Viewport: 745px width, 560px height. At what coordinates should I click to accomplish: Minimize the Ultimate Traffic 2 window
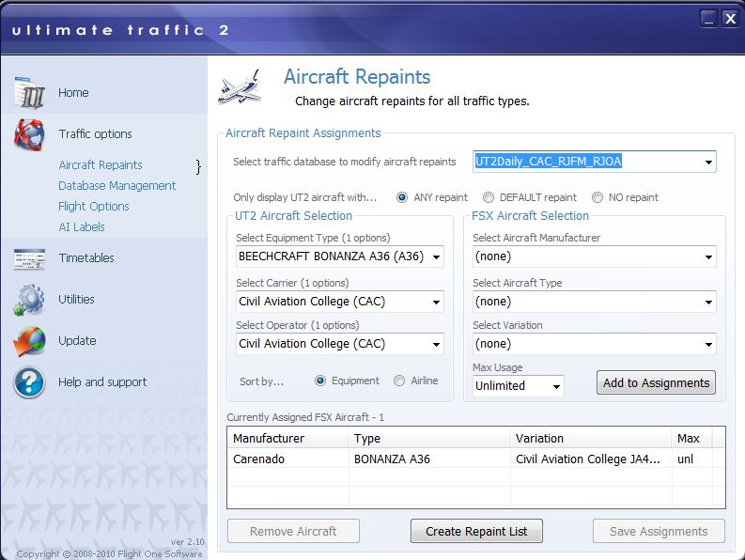click(708, 19)
